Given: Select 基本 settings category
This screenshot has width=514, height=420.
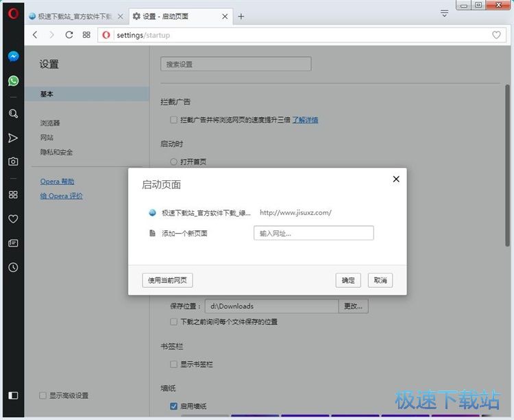Looking at the screenshot, I should click(87, 94).
